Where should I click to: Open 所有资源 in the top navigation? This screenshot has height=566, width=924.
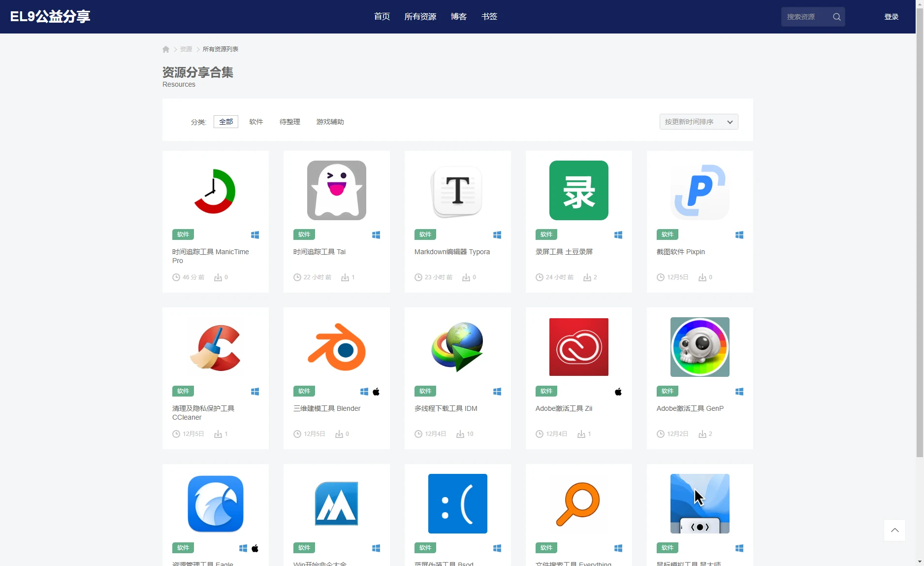point(420,17)
